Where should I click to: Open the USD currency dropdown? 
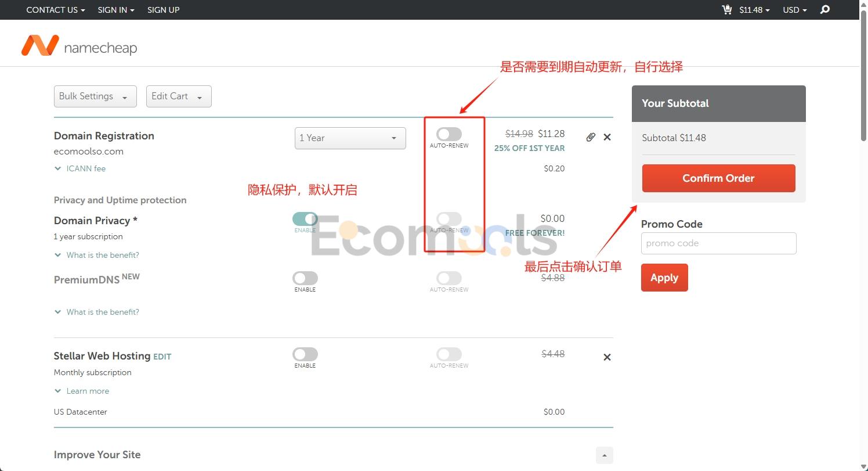[795, 10]
